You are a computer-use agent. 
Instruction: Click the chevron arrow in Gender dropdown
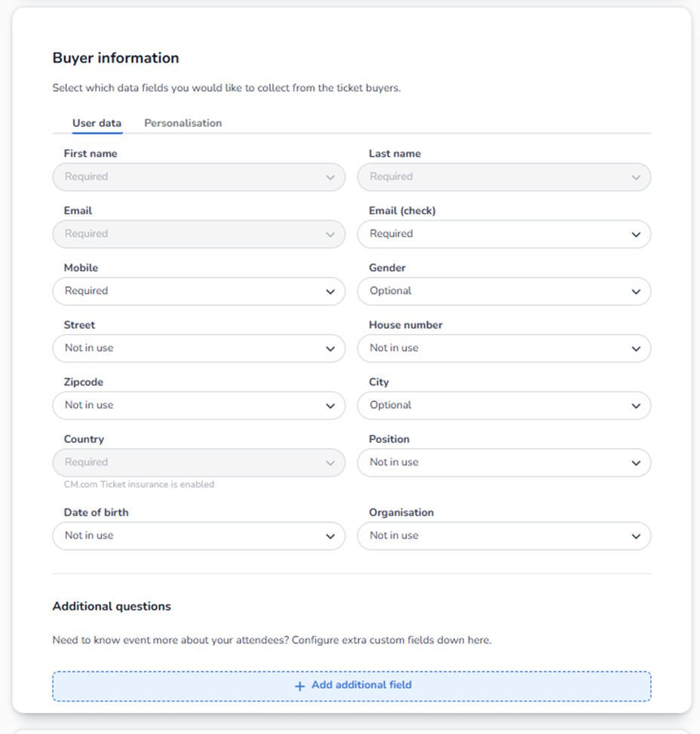pyautogui.click(x=636, y=292)
